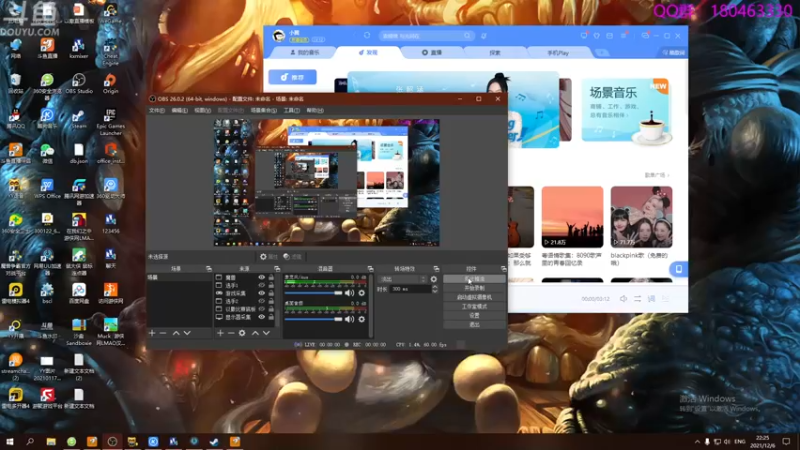Viewport: 800px width, 450px height.
Task: Open 麦克风/Aux audio settings gear
Action: (362, 293)
